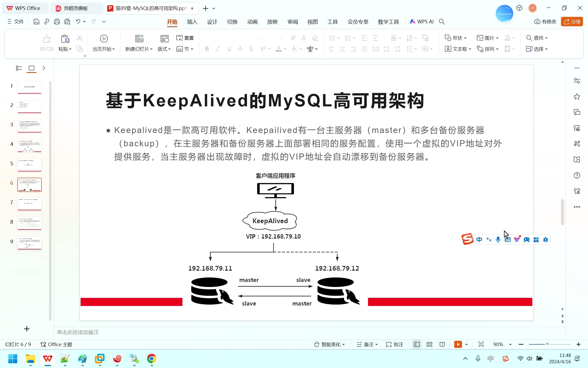Select the Format Painter tool (格式刷)
588x368 pixels.
[x=46, y=43]
